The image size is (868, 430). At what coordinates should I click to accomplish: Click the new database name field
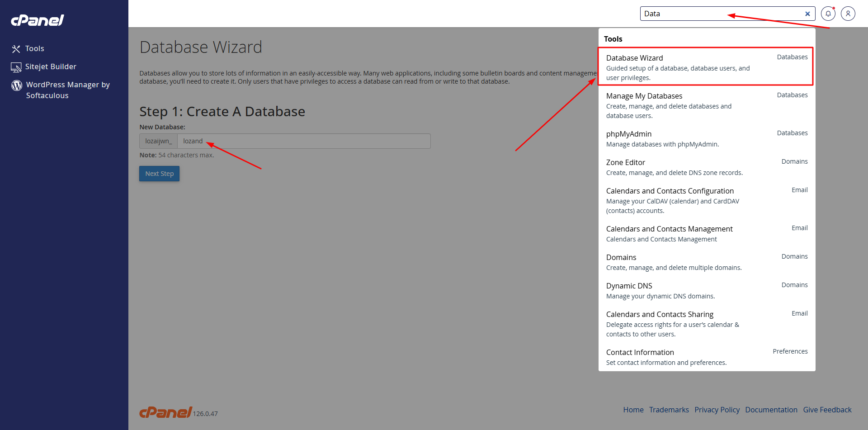tap(304, 141)
